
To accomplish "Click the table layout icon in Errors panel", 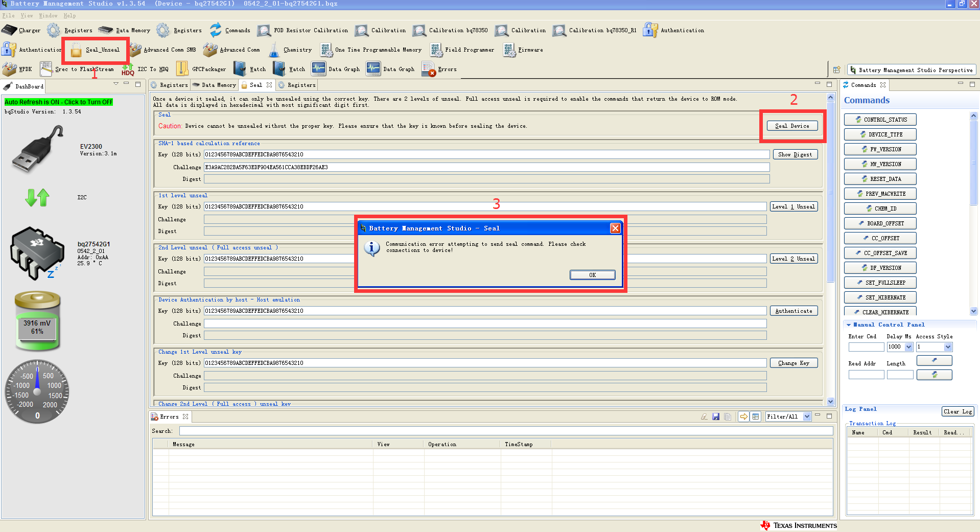I will click(756, 417).
